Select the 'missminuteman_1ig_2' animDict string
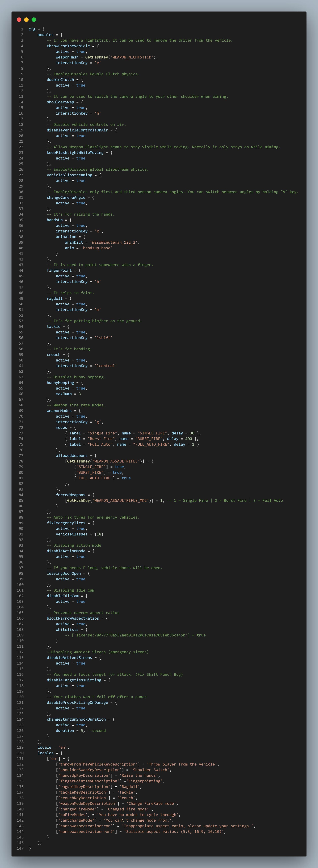Viewport: 318px width, 868px height. [113, 243]
